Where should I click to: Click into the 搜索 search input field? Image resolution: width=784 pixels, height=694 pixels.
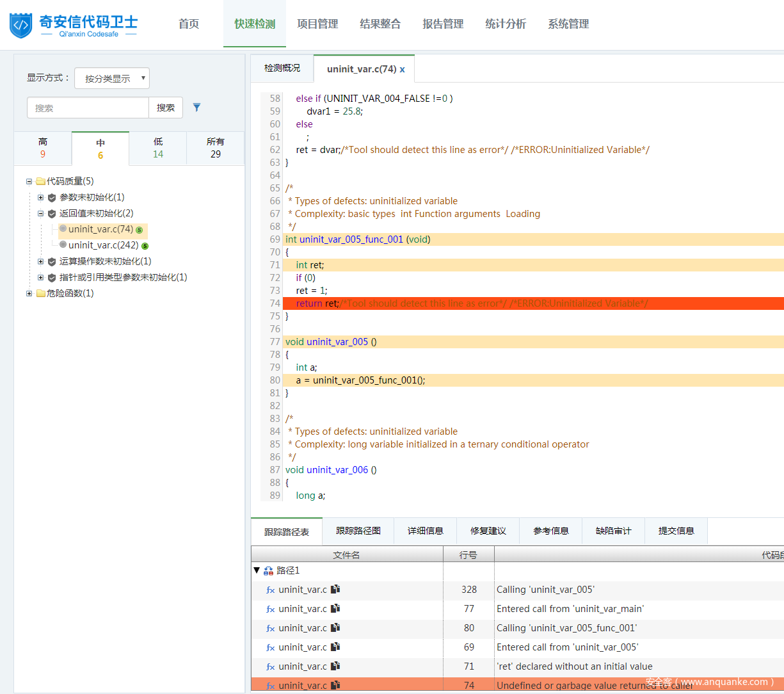coord(88,108)
